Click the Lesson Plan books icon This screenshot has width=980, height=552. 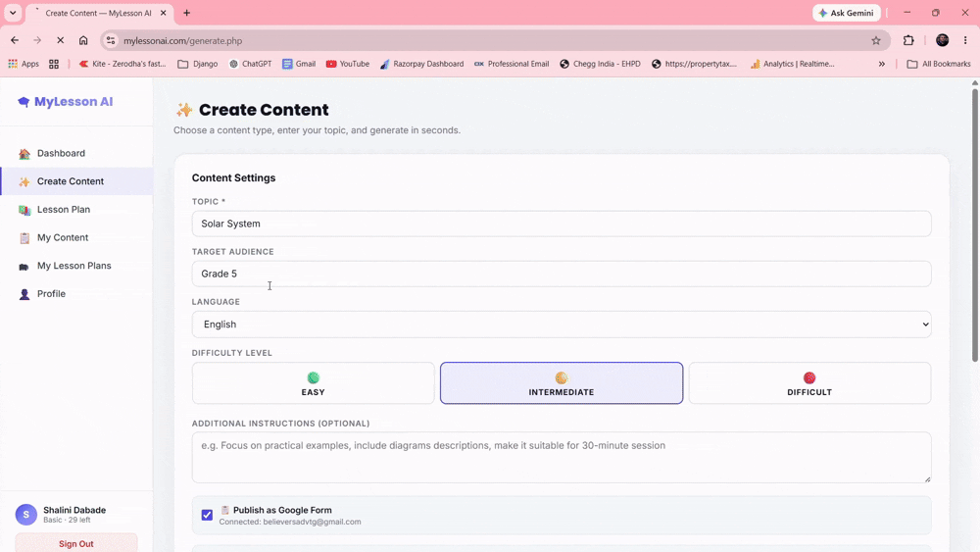click(x=24, y=210)
